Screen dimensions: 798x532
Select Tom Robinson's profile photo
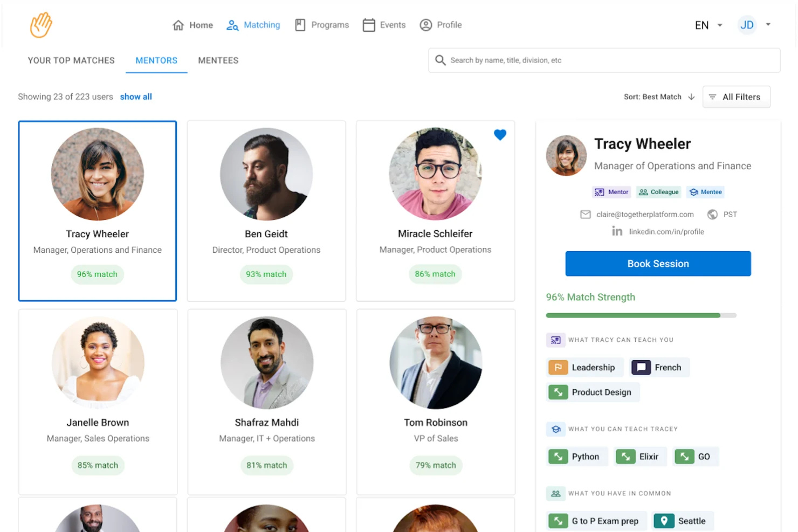point(436,363)
